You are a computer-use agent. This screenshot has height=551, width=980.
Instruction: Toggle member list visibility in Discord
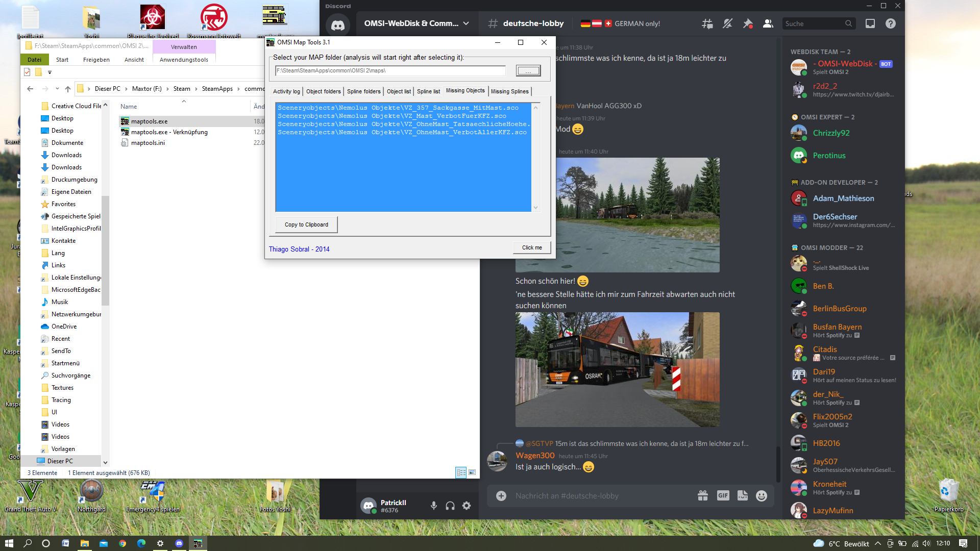coord(768,23)
